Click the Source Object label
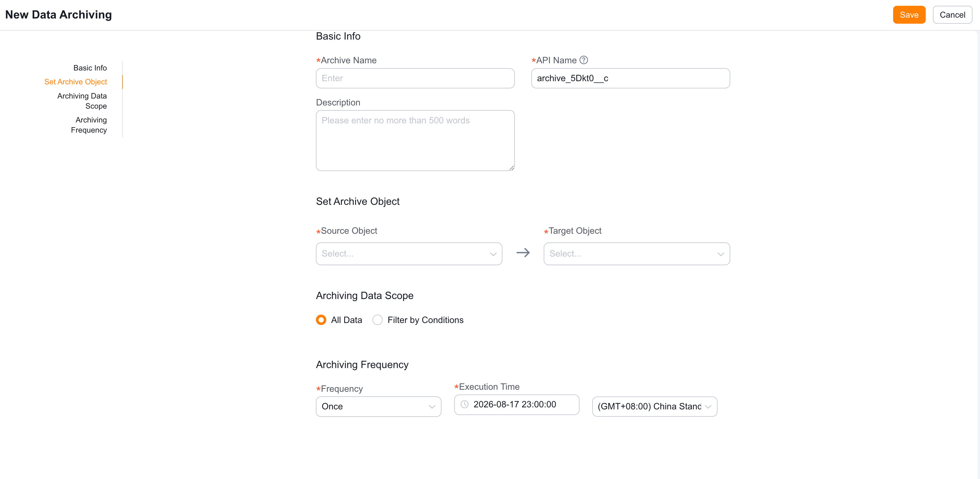 (x=349, y=231)
